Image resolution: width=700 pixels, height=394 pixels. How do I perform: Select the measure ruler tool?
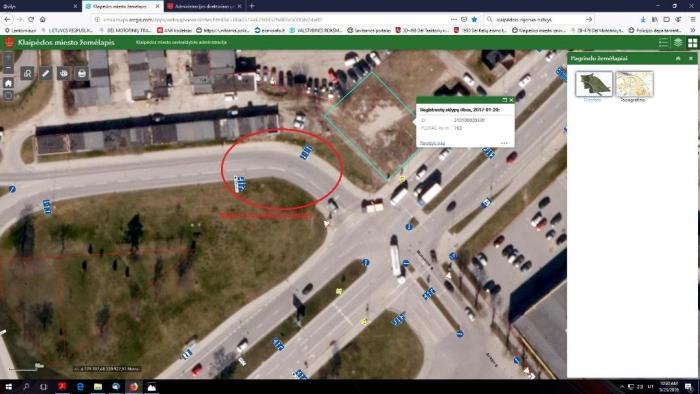tap(46, 73)
